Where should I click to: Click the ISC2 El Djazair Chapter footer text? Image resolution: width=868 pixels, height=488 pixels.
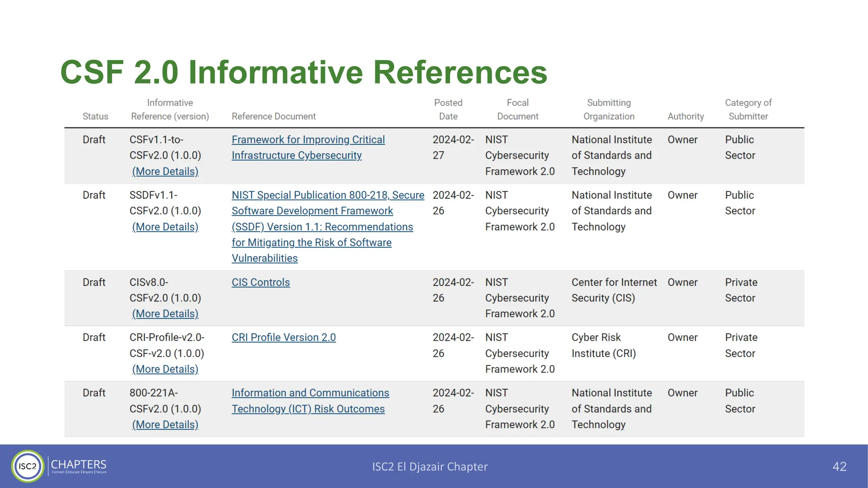tap(430, 466)
